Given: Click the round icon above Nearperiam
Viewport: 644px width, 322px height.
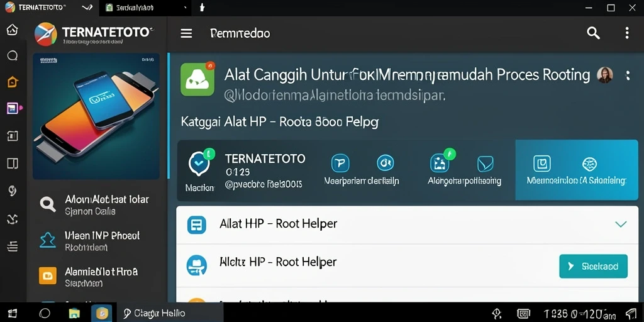Looking at the screenshot, I should pos(386,163).
